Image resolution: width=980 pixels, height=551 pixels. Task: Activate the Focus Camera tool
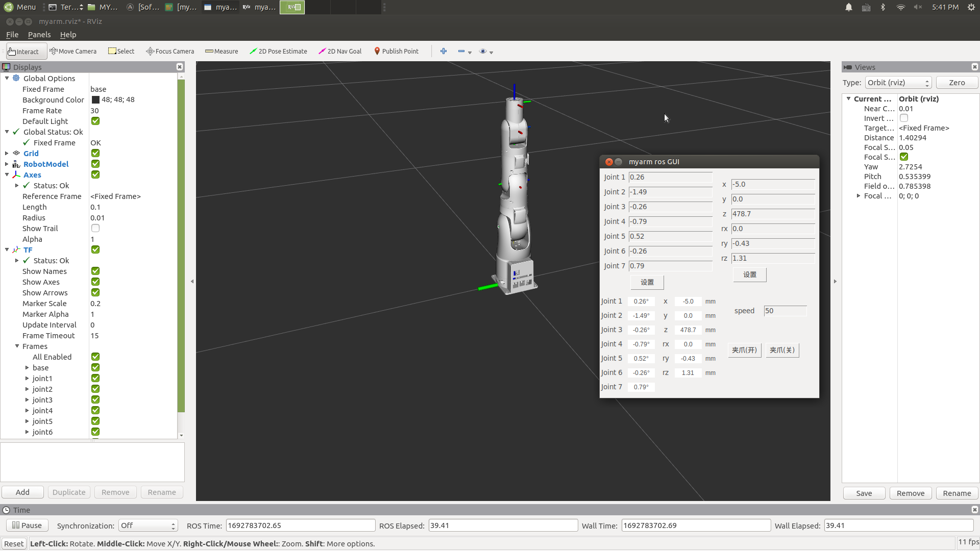(x=170, y=51)
